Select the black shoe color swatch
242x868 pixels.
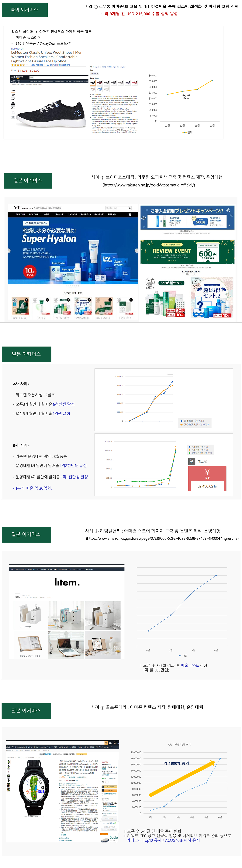click(x=93, y=83)
